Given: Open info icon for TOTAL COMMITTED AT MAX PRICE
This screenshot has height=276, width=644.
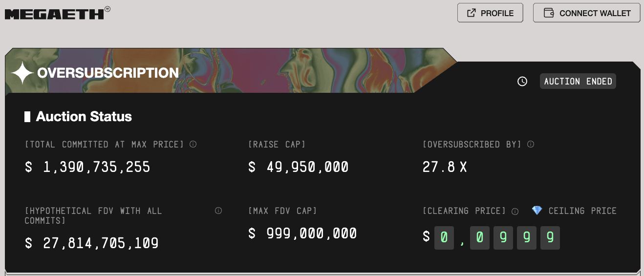Looking at the screenshot, I should coord(193,144).
